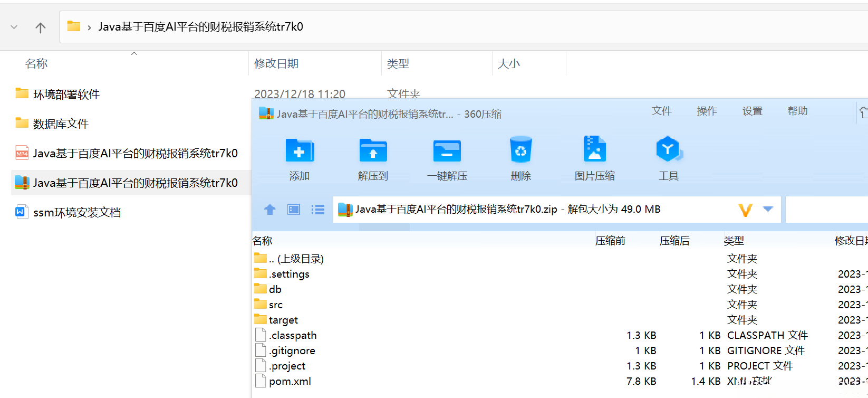Go up one level with blue arrow icon

(270, 210)
